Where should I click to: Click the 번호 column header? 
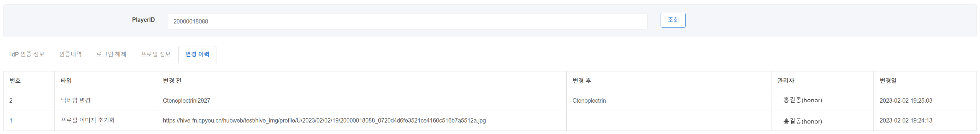pos(15,81)
